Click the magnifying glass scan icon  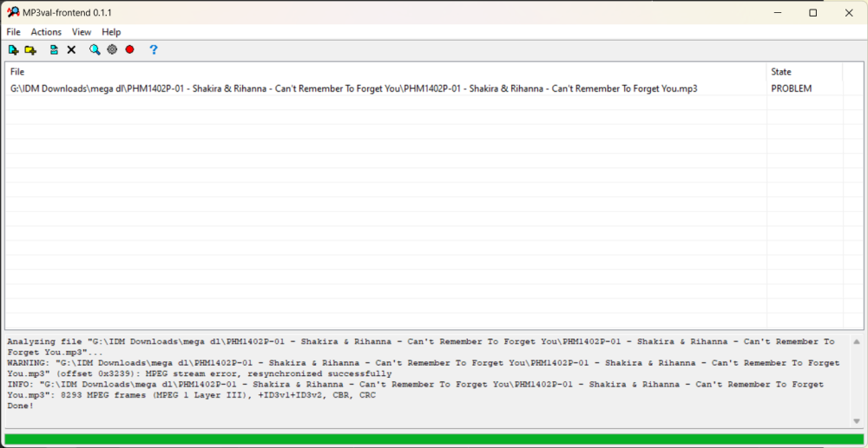95,50
